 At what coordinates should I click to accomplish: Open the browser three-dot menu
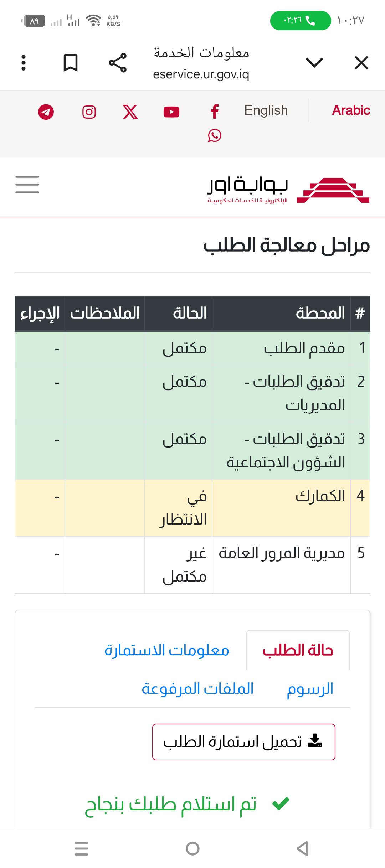click(x=24, y=63)
